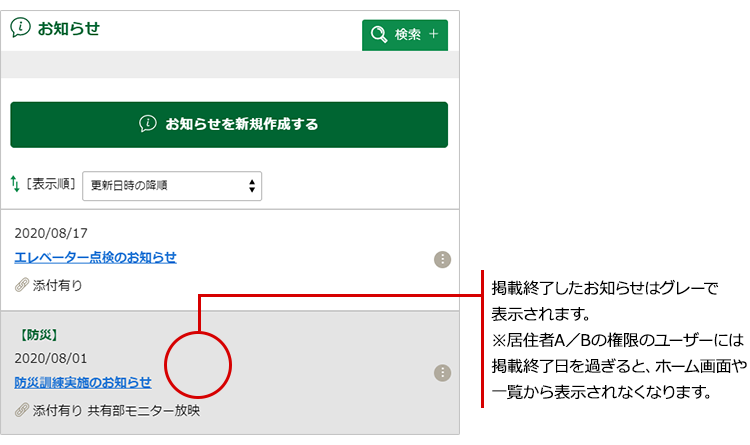Open the 更新日時の降順 sort dropdown
The image size is (750, 445).
pyautogui.click(x=171, y=185)
